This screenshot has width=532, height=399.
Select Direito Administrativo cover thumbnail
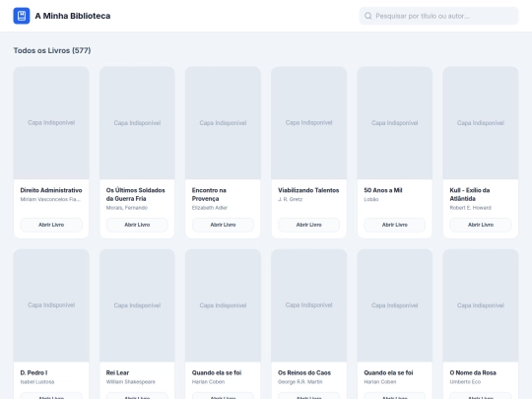[51, 123]
